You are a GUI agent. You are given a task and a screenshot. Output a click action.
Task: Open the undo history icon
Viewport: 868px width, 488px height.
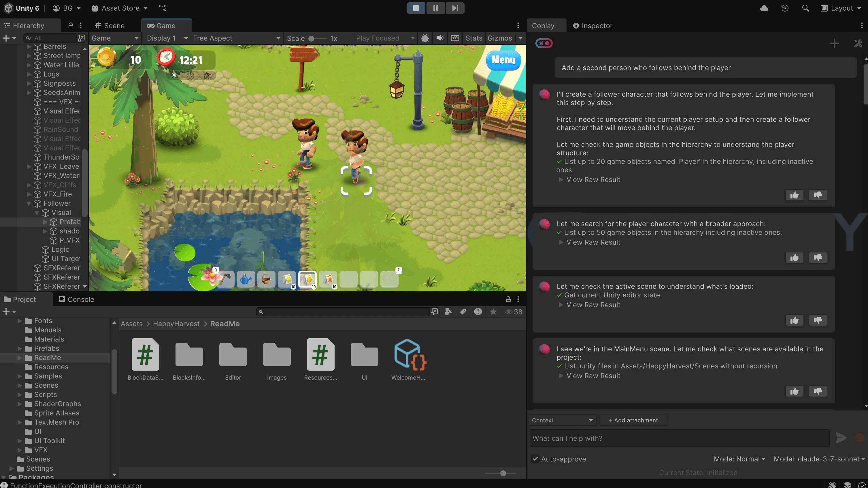pos(785,8)
